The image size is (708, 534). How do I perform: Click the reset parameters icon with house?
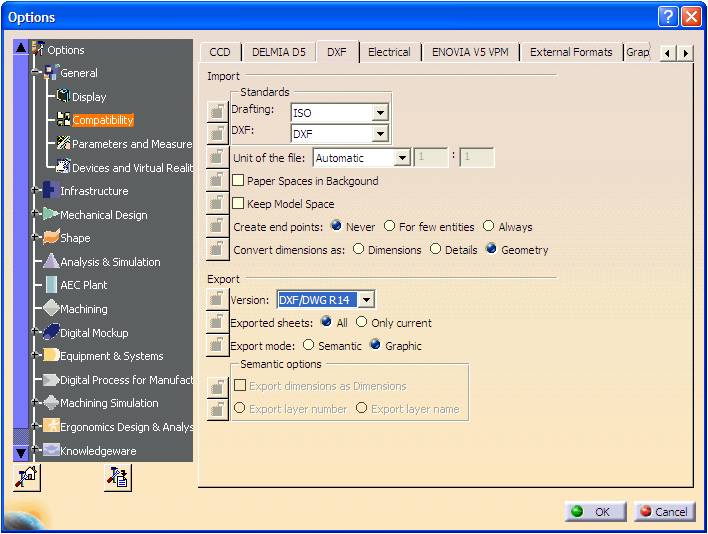tap(27, 477)
